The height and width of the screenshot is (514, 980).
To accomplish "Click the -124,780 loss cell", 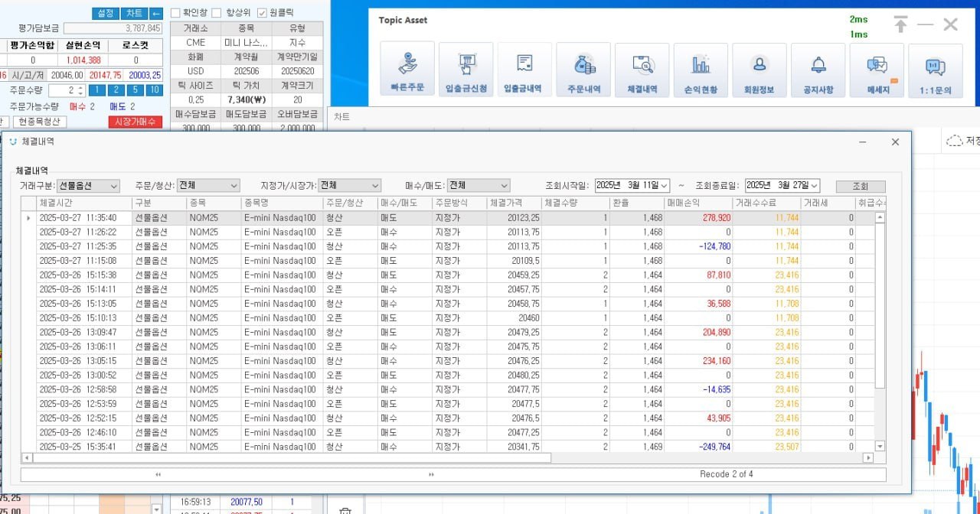I will 698,246.
